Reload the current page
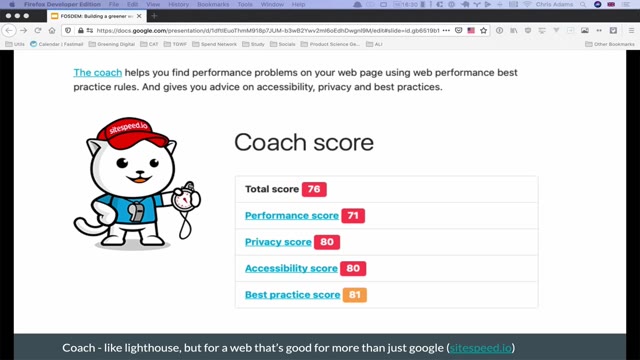640x360 pixels. coord(38,31)
